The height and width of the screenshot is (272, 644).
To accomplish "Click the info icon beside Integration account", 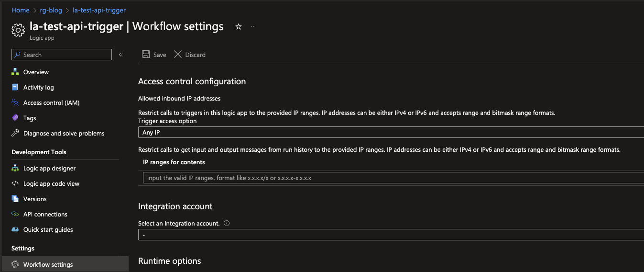I will tap(227, 223).
